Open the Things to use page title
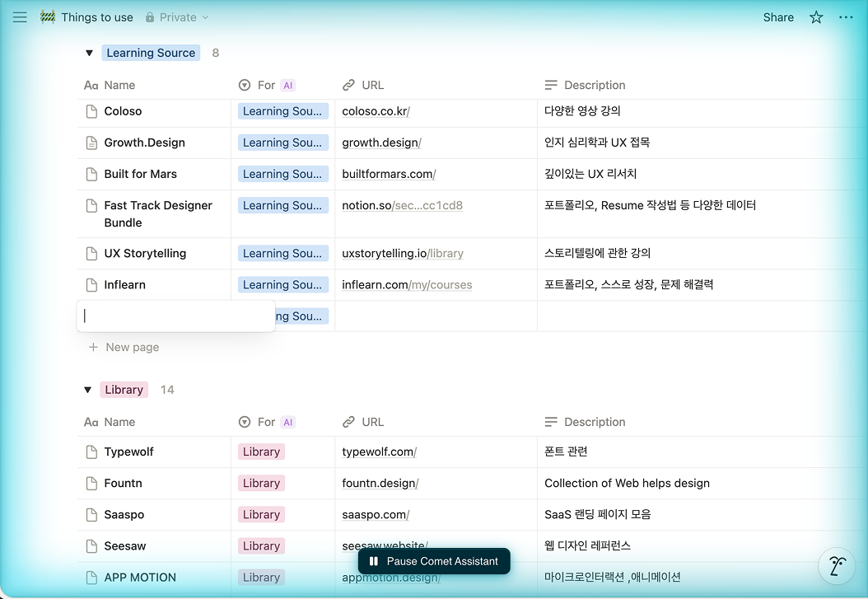Viewport: 868px width, 599px height. pyautogui.click(x=97, y=17)
